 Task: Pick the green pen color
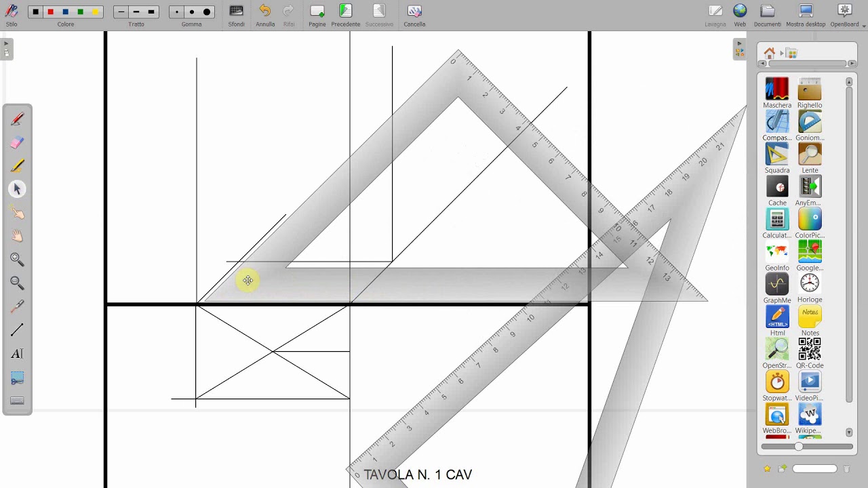click(81, 12)
